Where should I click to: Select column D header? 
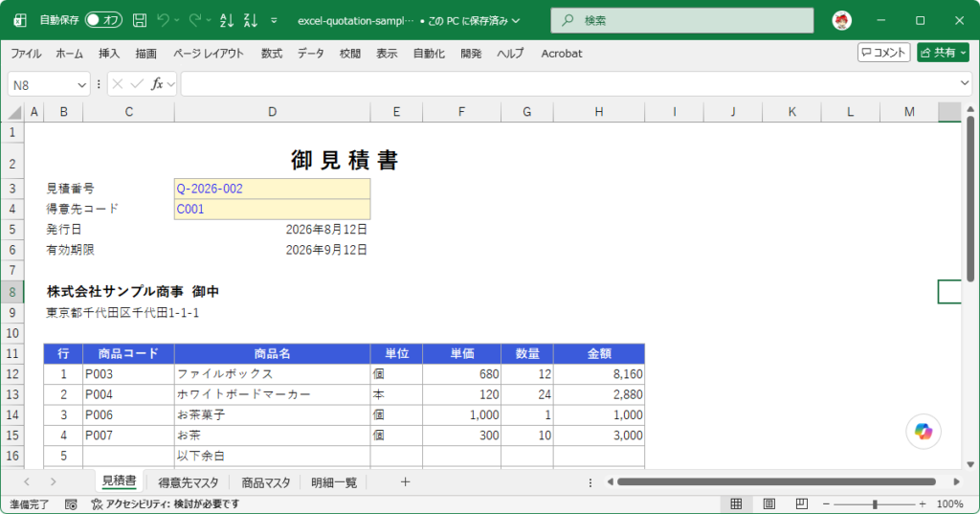(x=273, y=112)
